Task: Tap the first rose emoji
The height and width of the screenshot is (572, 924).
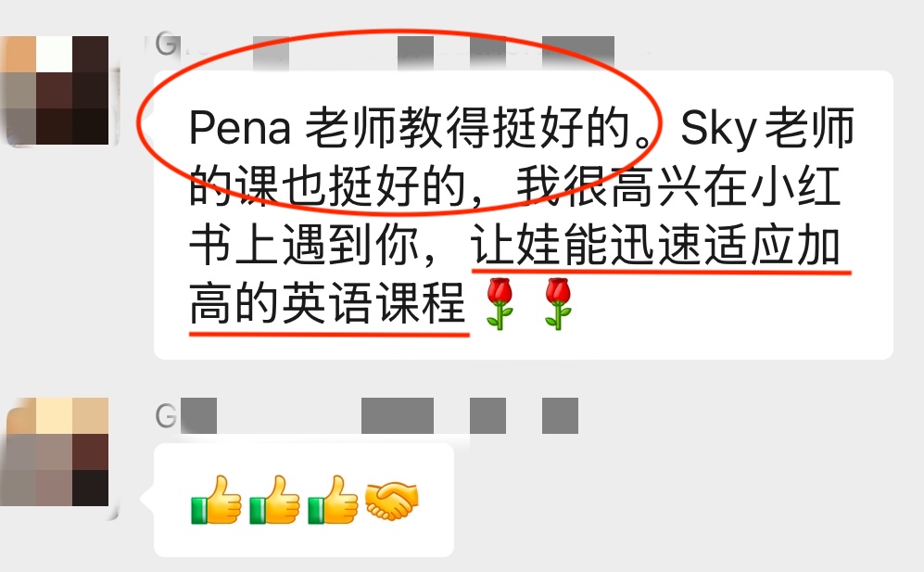Action: [x=500, y=303]
